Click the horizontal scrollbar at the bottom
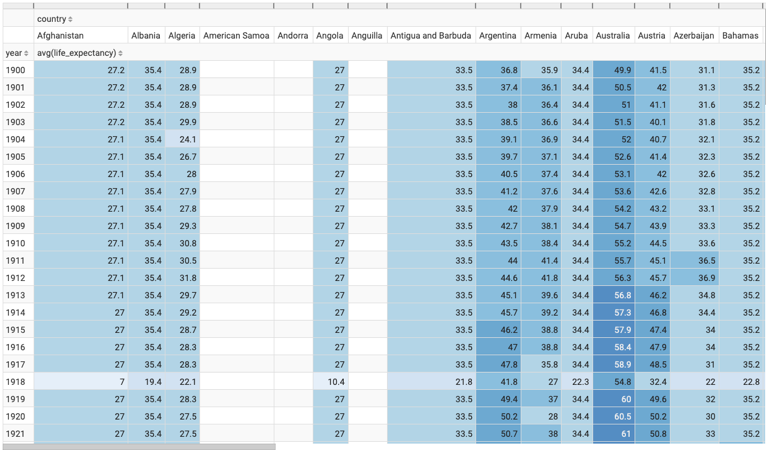Image resolution: width=766 pixels, height=450 pixels. point(138,446)
